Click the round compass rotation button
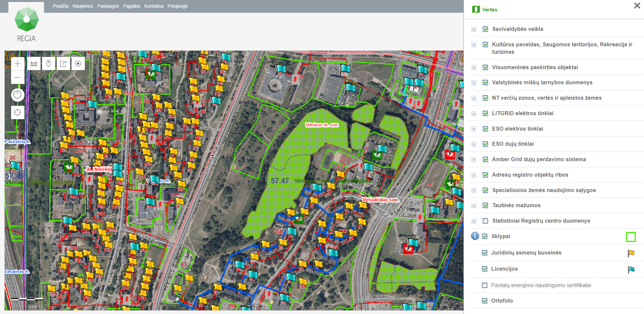Screen dimensions: 644x314 (17, 95)
